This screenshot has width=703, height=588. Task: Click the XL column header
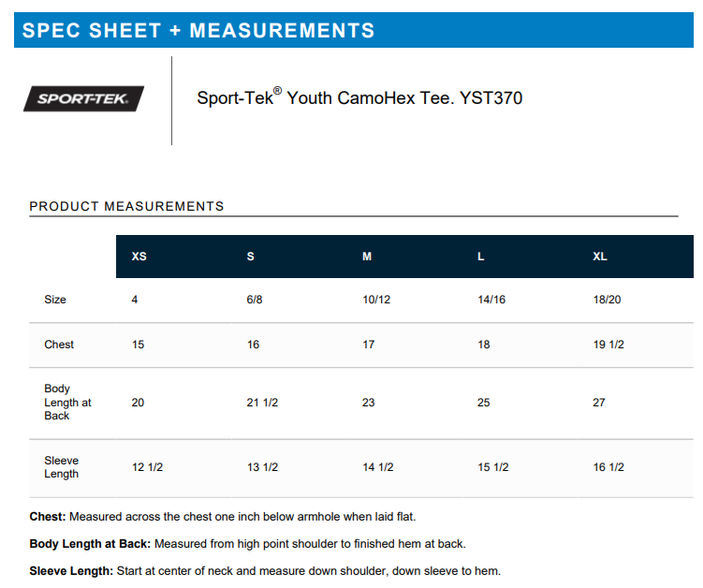tap(600, 257)
